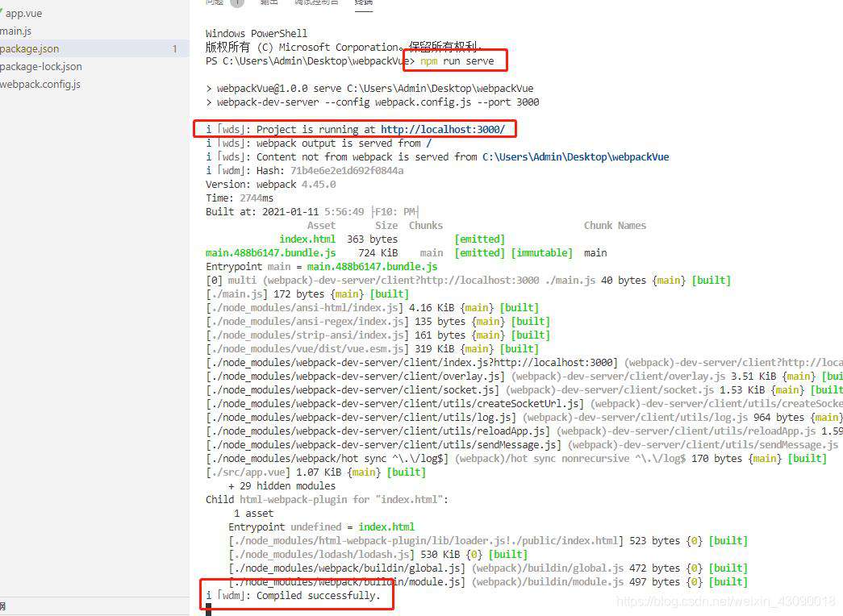Open webpack.config.js file
Viewport: 843px width, 616px height.
point(40,85)
